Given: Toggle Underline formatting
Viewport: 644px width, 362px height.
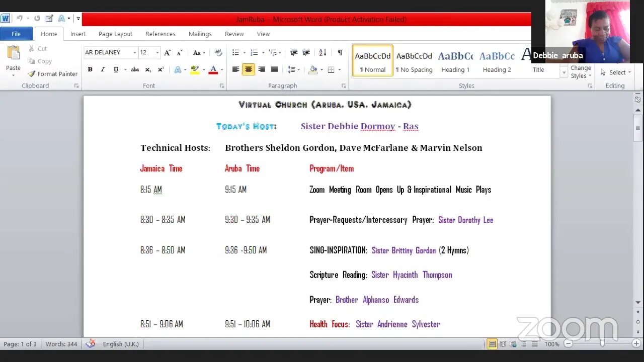Looking at the screenshot, I should pos(116,69).
